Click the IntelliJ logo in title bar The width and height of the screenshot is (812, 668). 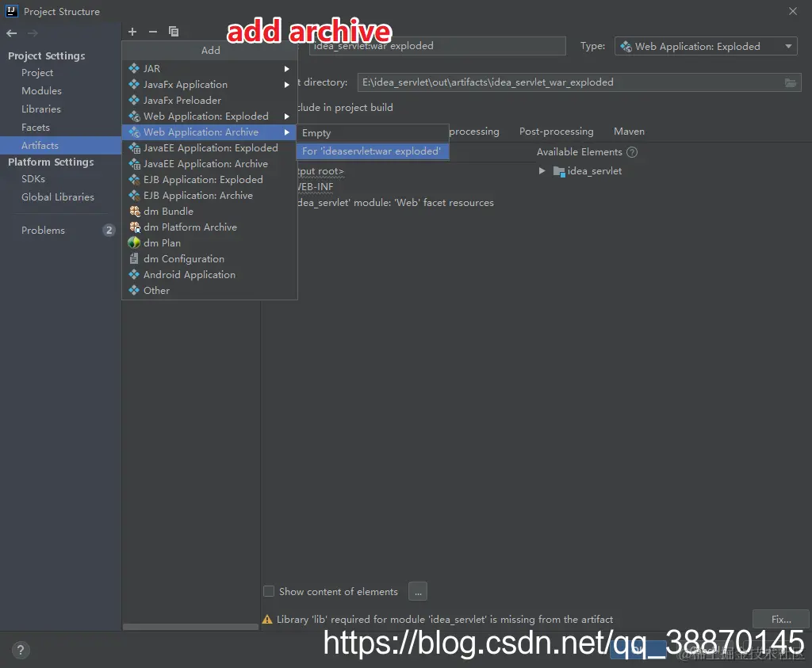pyautogui.click(x=11, y=11)
